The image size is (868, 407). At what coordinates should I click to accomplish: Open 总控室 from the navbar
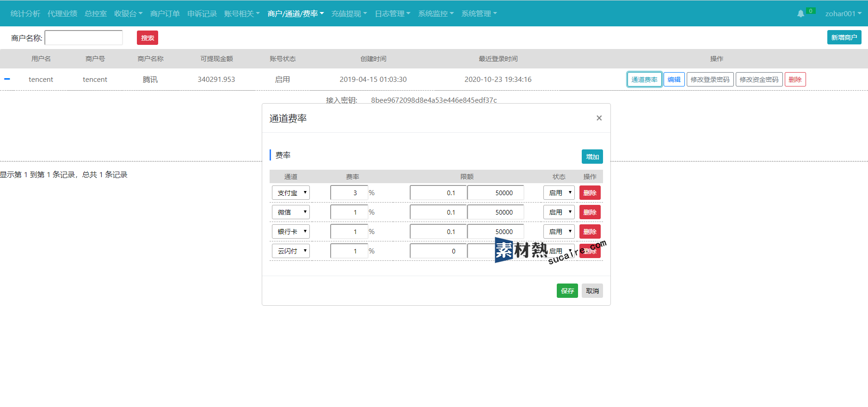pos(96,14)
